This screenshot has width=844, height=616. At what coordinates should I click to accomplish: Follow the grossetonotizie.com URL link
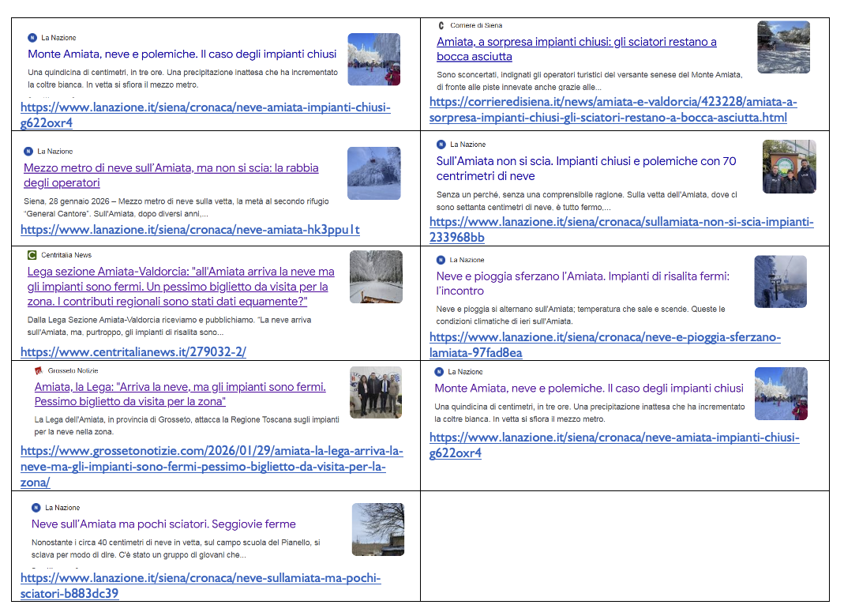point(212,466)
